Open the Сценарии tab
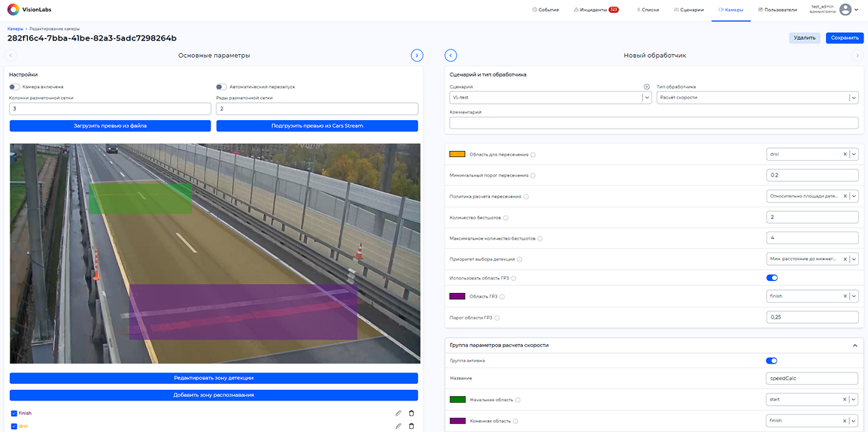The width and height of the screenshot is (868, 432). click(x=689, y=10)
